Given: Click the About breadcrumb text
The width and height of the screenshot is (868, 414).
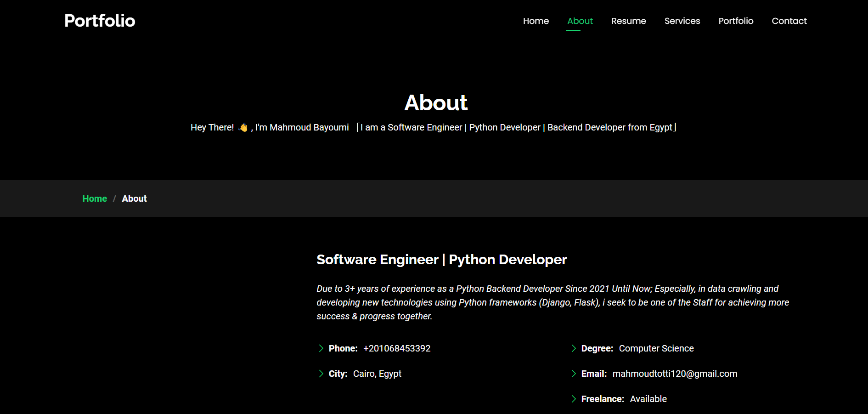Looking at the screenshot, I should (134, 198).
